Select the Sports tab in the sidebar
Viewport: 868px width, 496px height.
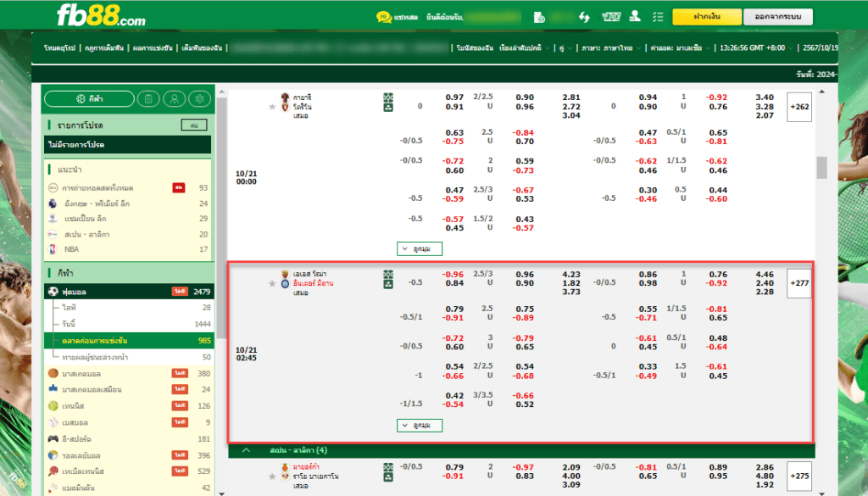(x=89, y=99)
